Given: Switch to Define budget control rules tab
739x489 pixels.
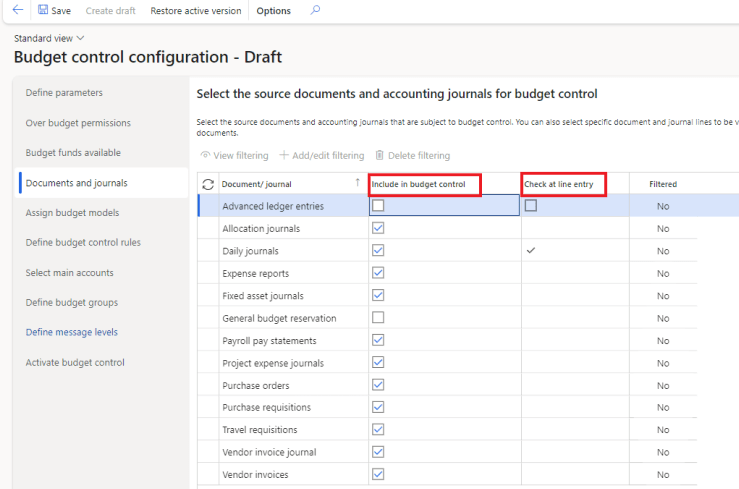Looking at the screenshot, I should pos(83,243).
